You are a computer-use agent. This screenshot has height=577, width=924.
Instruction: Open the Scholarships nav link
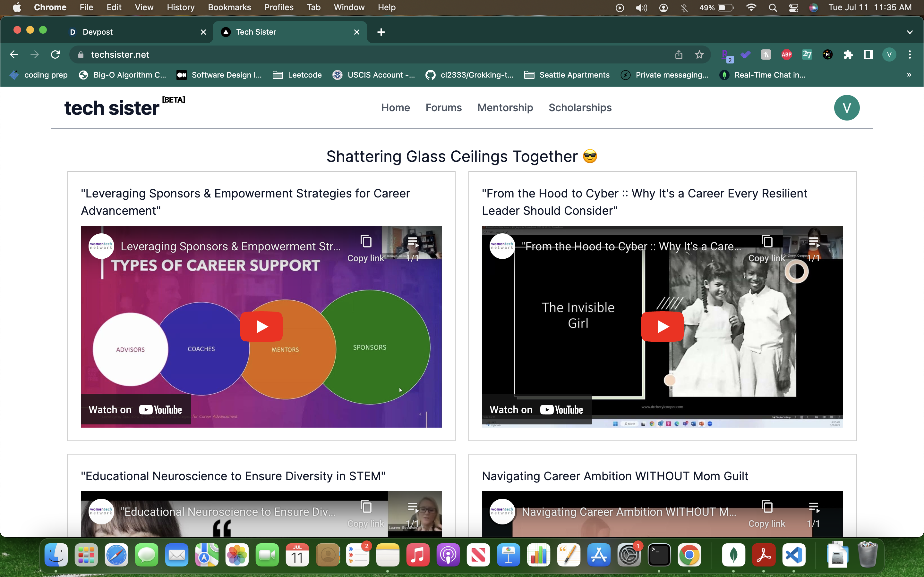(x=580, y=108)
